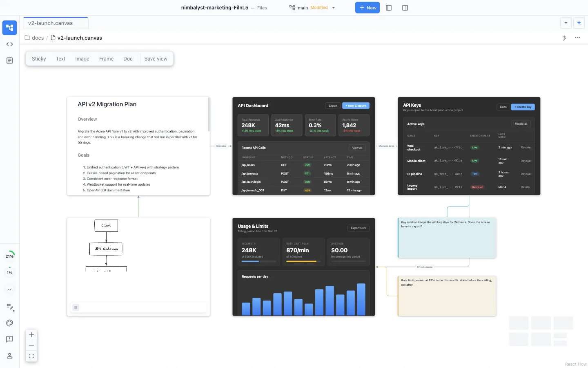Image resolution: width=588 pixels, height=368 pixels.
Task: Toggle the left sidebar panel icon
Action: click(x=389, y=8)
